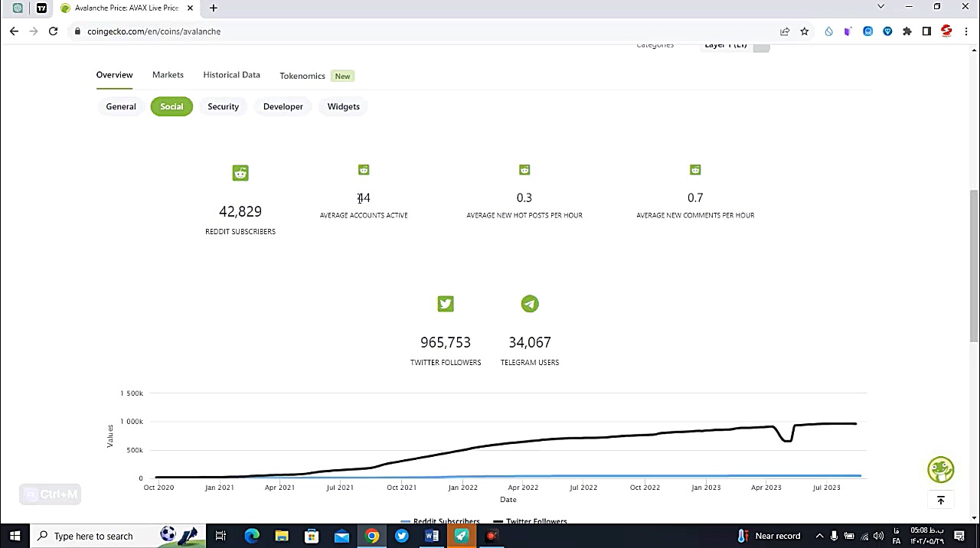Switch to the TradingView pinned tab
Image resolution: width=980 pixels, height=548 pixels.
pyautogui.click(x=41, y=8)
